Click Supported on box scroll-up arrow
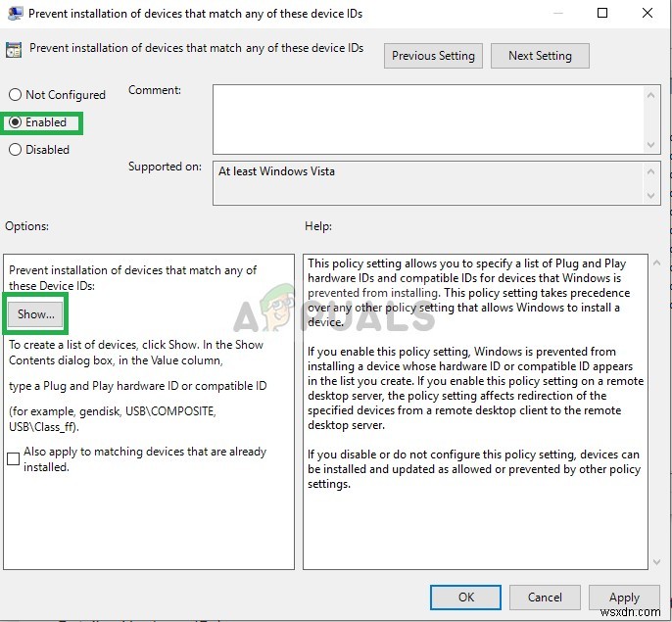This screenshot has height=622, width=672. point(651,171)
